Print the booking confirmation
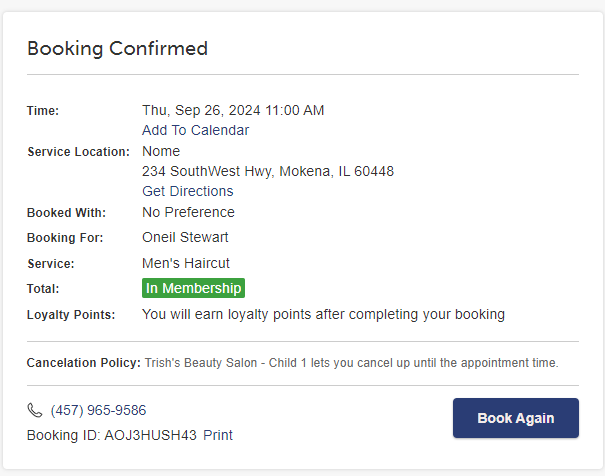 pyautogui.click(x=218, y=435)
